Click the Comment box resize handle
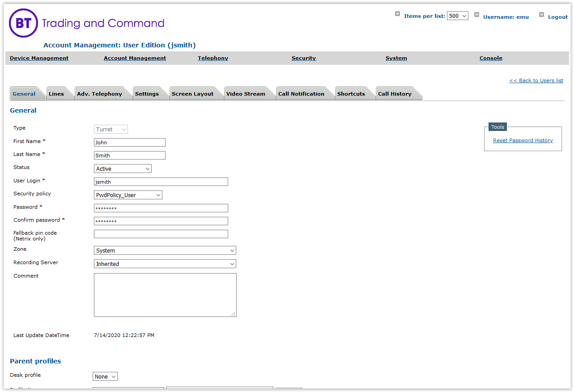 [233, 314]
